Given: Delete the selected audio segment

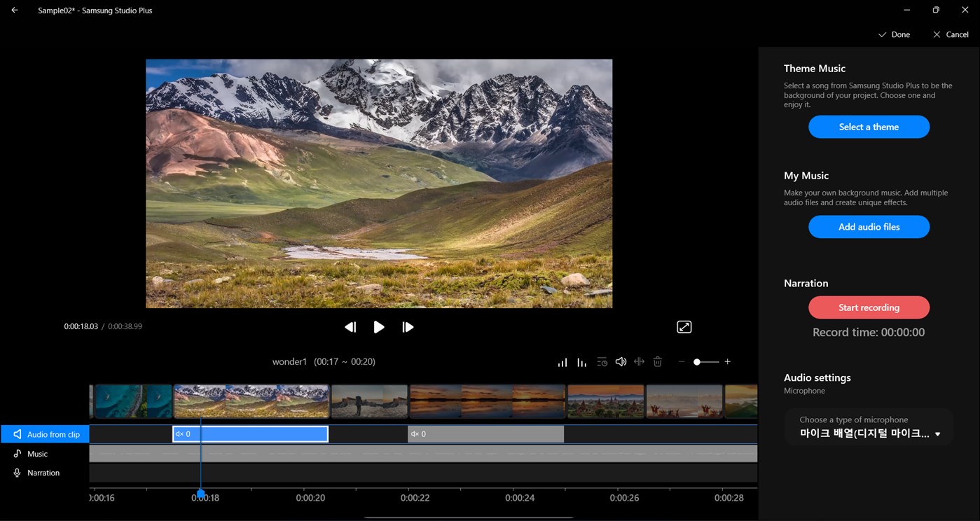Looking at the screenshot, I should [x=657, y=362].
